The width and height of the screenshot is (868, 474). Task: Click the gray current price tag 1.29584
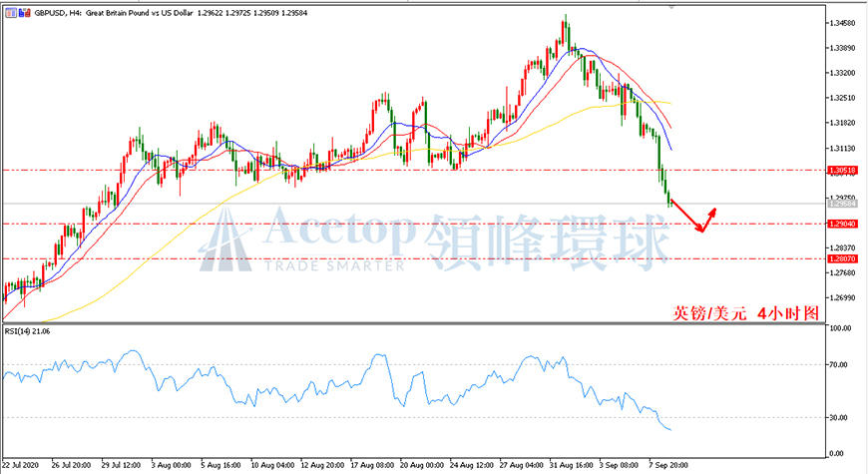(842, 204)
